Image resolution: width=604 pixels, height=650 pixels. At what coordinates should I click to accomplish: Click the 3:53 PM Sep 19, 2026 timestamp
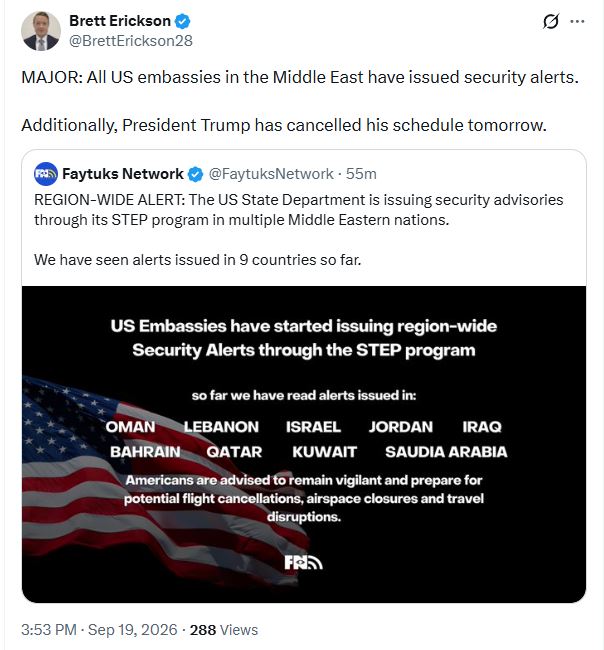click(x=99, y=630)
